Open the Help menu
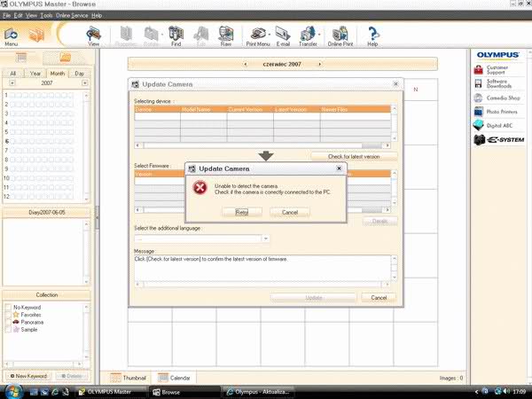The image size is (532, 399). pyautogui.click(x=97, y=16)
